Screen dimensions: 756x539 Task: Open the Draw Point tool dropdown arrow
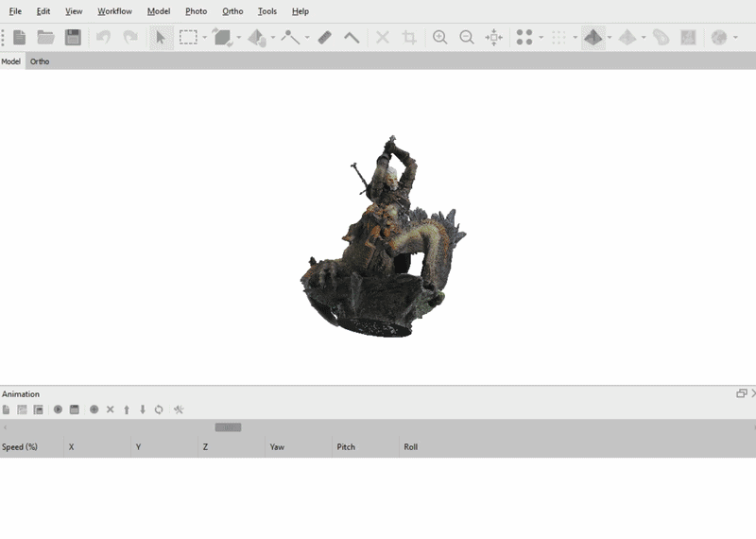tap(307, 38)
